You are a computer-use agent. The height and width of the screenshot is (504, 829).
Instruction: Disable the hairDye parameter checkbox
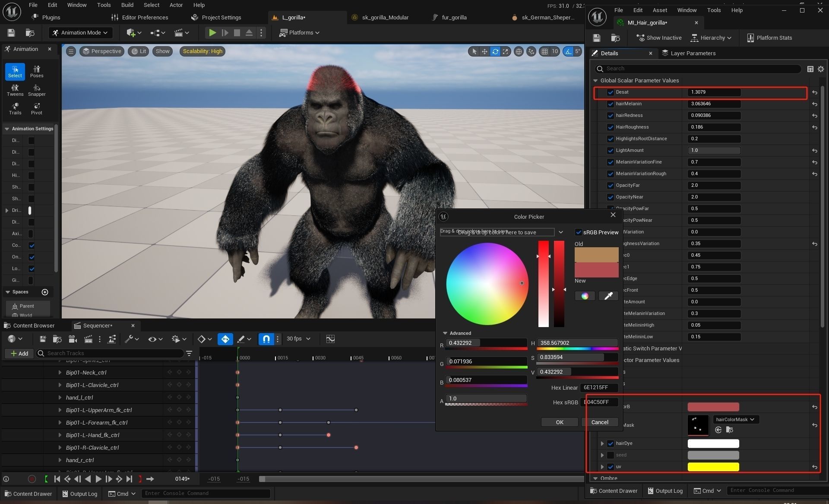coord(611,444)
